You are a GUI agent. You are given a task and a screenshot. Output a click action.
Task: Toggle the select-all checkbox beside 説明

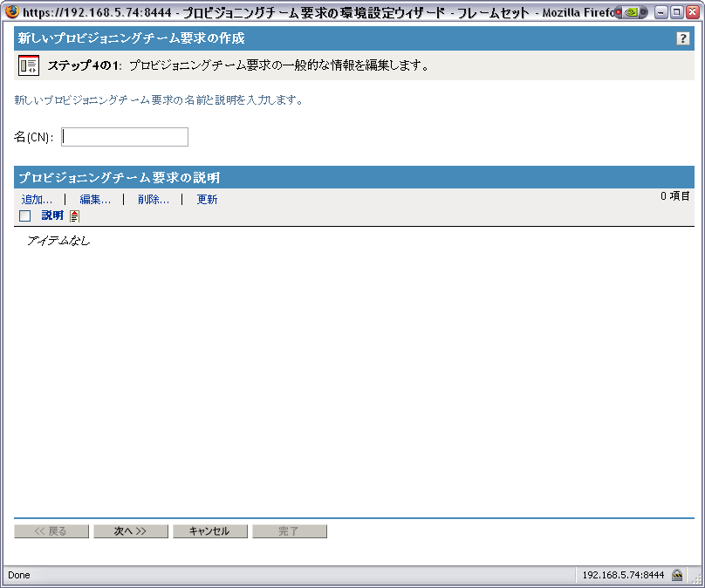[25, 215]
